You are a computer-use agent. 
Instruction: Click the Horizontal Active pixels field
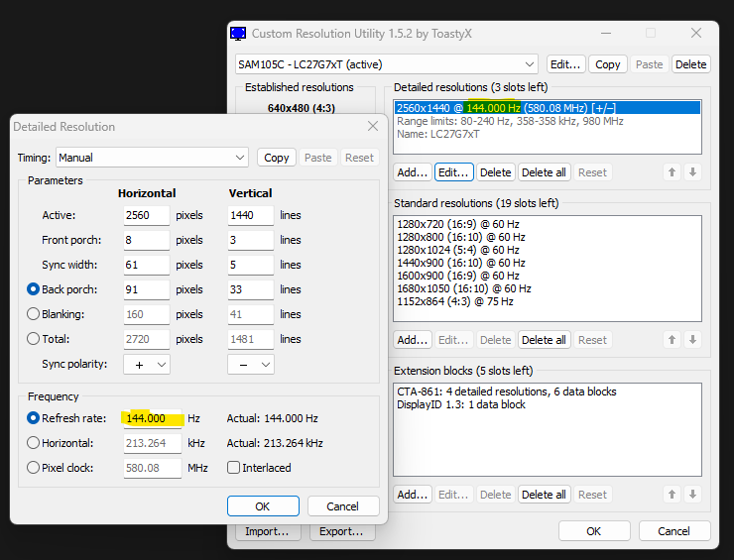point(147,215)
